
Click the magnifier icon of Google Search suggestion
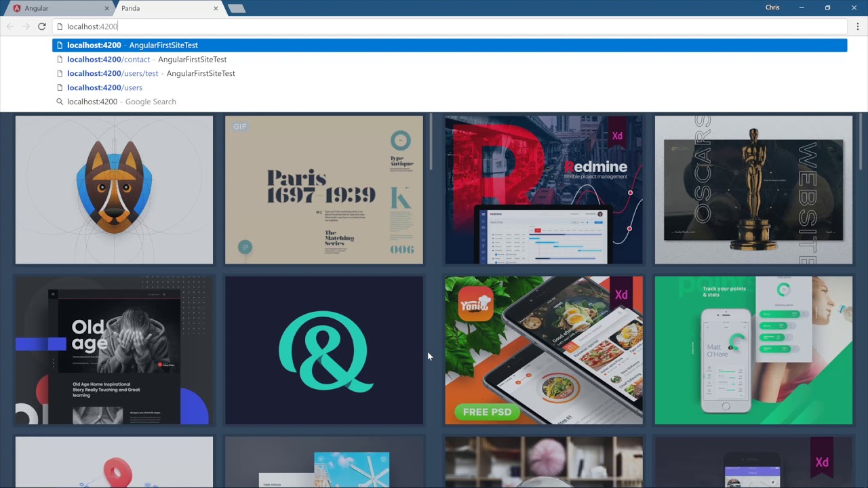pos(60,102)
